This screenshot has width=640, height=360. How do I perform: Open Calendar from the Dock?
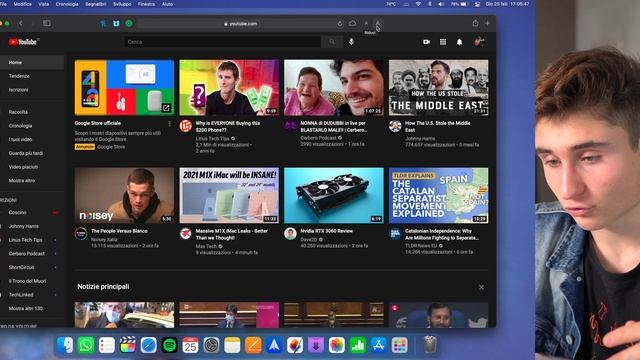coord(190,345)
